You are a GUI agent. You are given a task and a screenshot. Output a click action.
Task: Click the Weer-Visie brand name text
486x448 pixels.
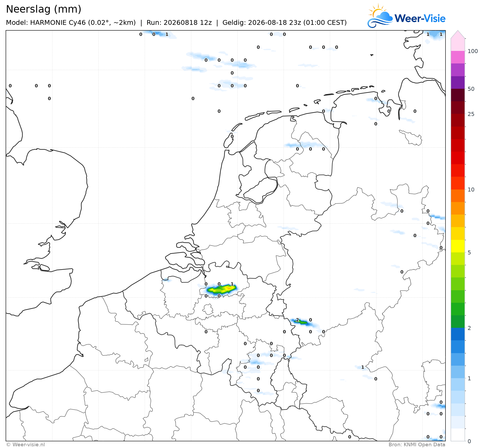point(420,18)
